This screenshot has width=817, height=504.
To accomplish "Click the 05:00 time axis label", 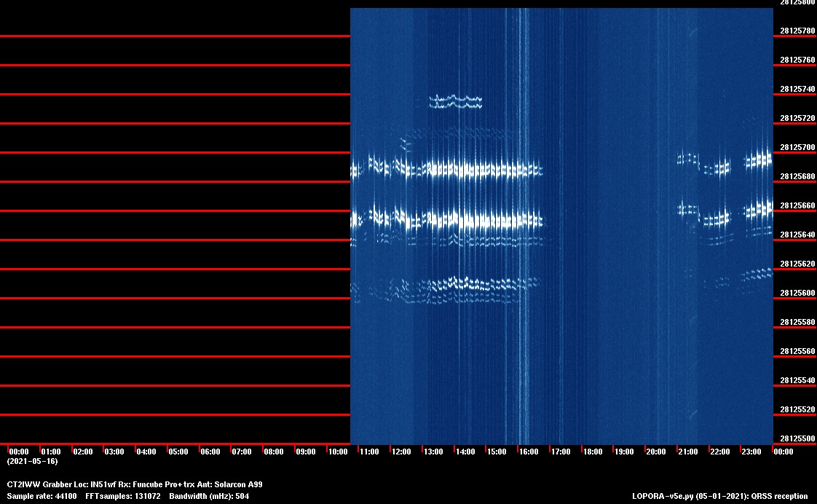I will point(178,452).
